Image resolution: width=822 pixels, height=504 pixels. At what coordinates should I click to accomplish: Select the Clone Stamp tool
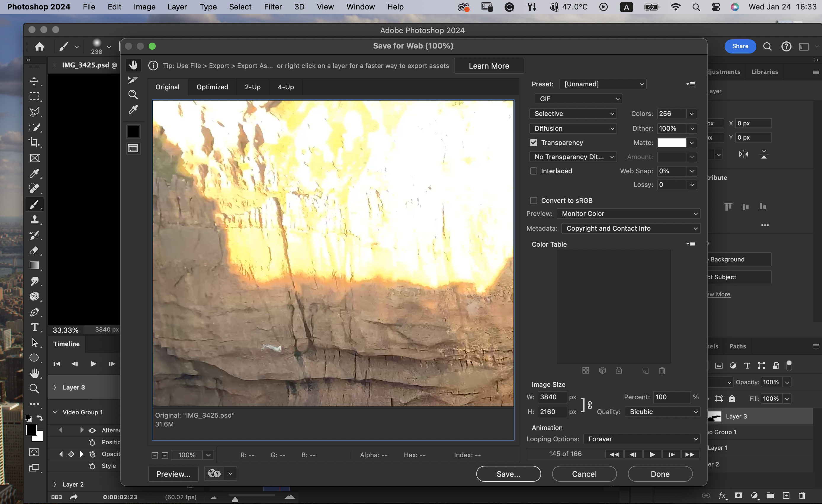[x=34, y=220]
